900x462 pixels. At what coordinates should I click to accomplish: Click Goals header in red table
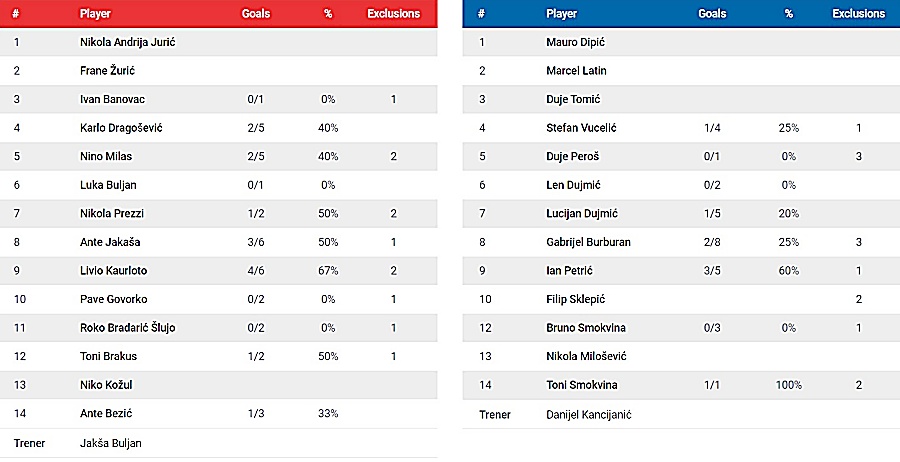(x=256, y=14)
